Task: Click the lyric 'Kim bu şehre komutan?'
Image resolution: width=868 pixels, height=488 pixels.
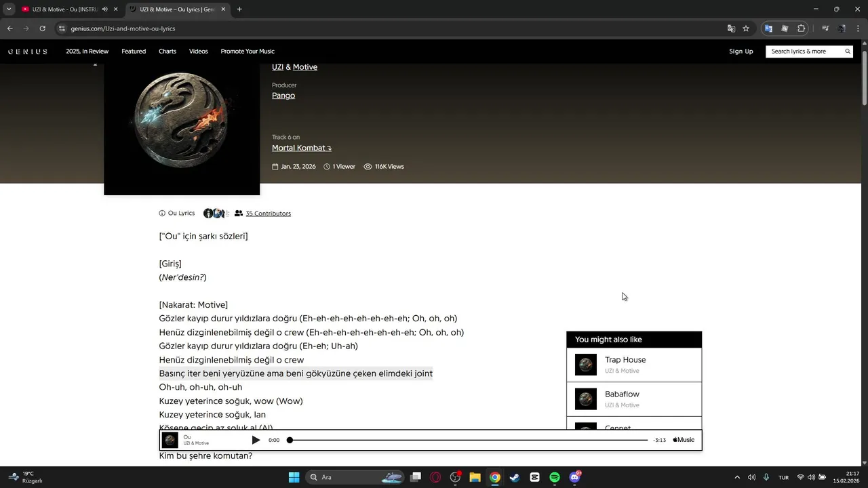Action: [205, 455]
